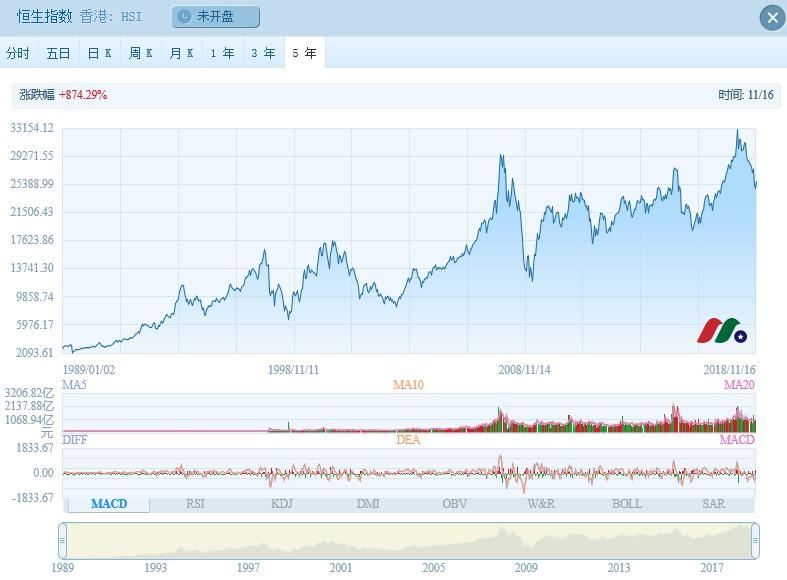Screen dimensions: 787x580
Task: Click the MA5 legend label
Action: (74, 385)
